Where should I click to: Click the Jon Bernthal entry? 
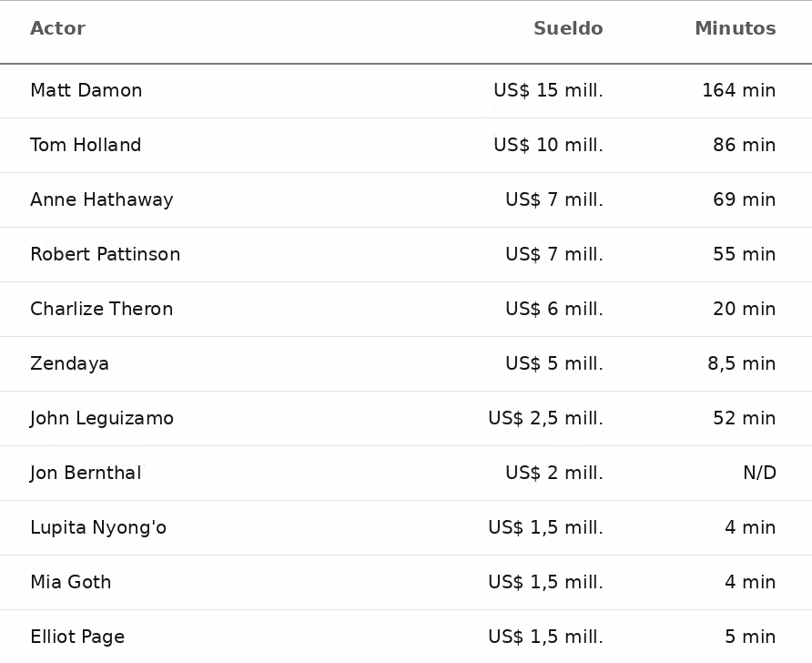pyautogui.click(x=86, y=473)
